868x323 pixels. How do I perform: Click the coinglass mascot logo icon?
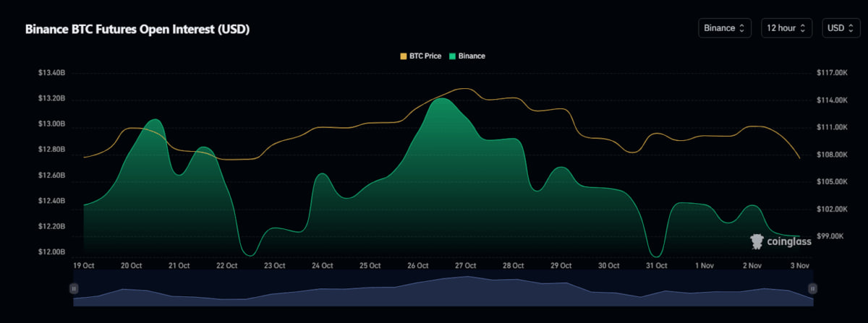coord(757,241)
